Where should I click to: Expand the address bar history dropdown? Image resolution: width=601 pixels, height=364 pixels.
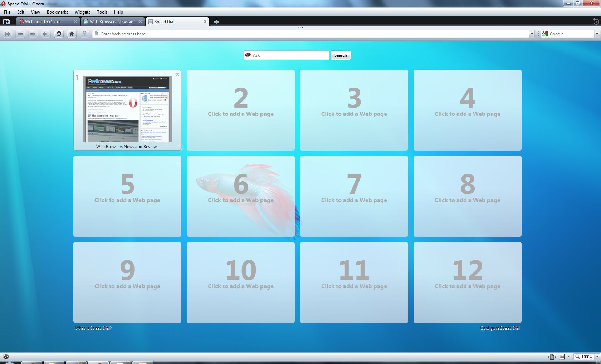[531, 34]
